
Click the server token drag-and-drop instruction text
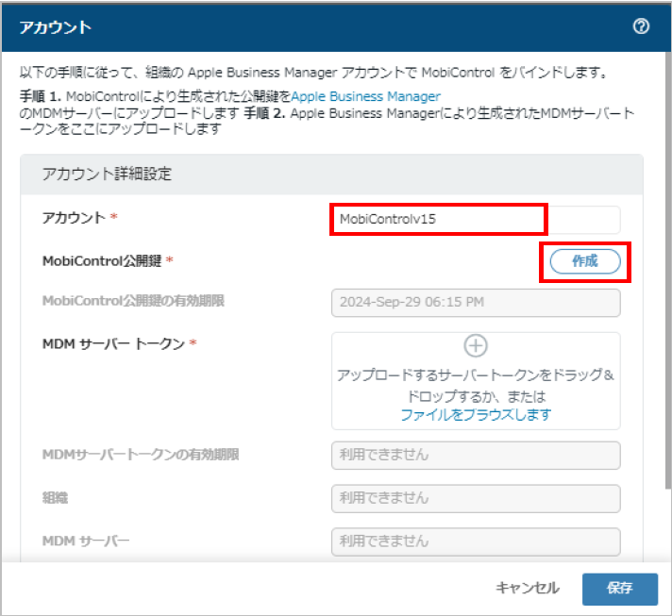(x=476, y=386)
